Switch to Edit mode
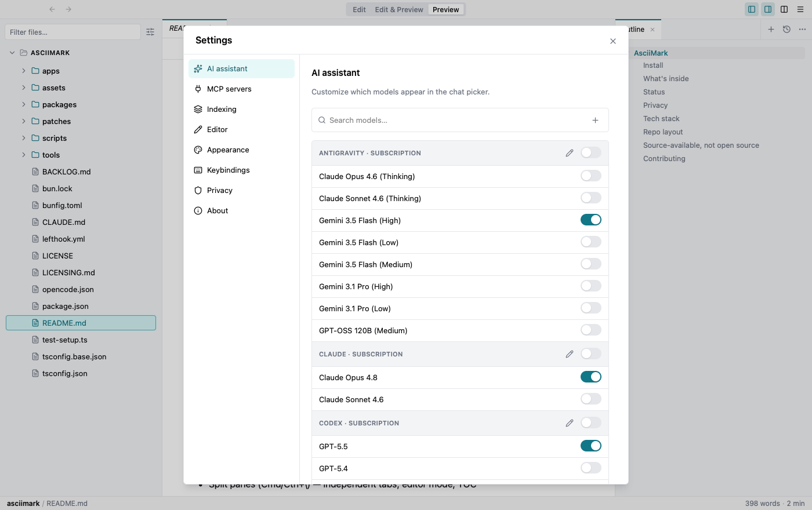 (x=359, y=9)
